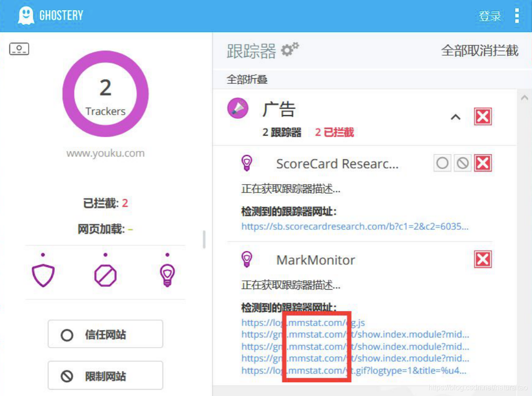
Task: Click the www.youku.com site name
Action: pyautogui.click(x=105, y=153)
